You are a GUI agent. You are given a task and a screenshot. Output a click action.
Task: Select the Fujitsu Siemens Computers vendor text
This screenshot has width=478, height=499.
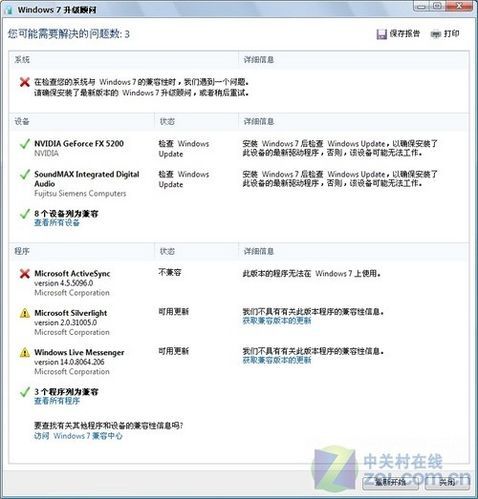(x=80, y=194)
